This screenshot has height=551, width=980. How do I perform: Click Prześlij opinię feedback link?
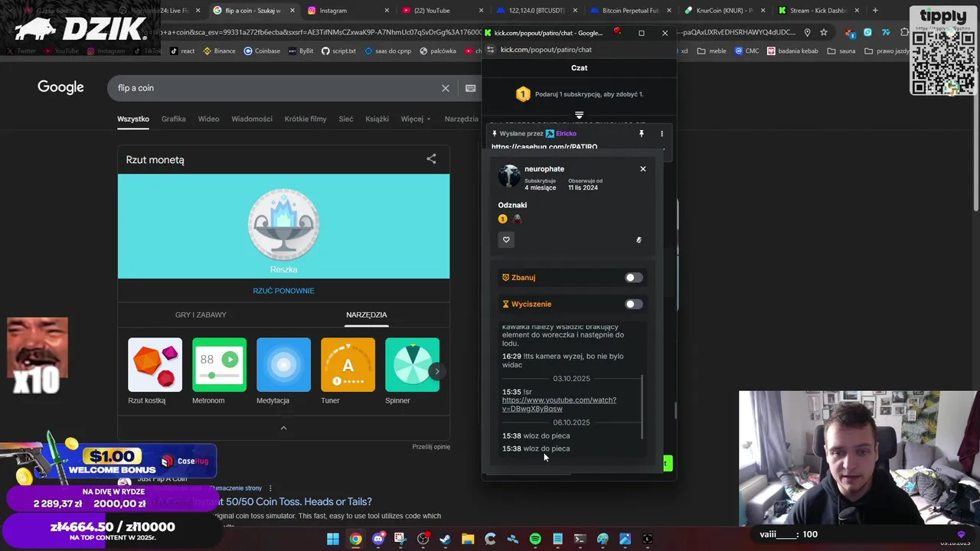(x=431, y=447)
